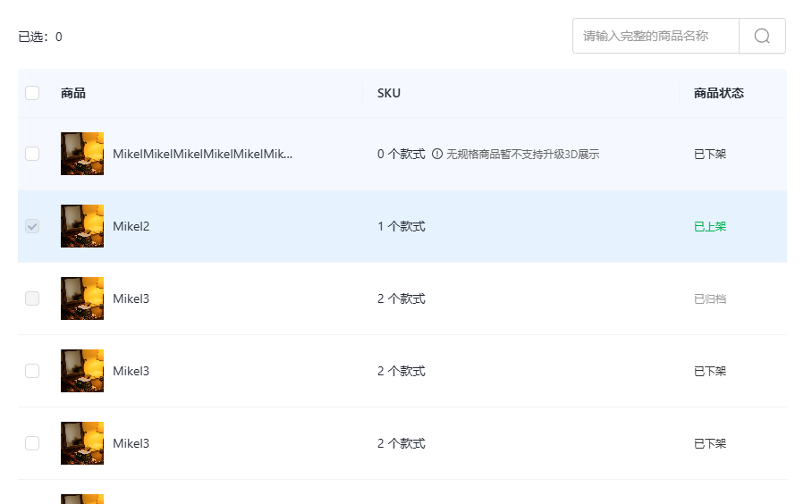Select the Mikel2 product name
812x504 pixels.
click(131, 226)
